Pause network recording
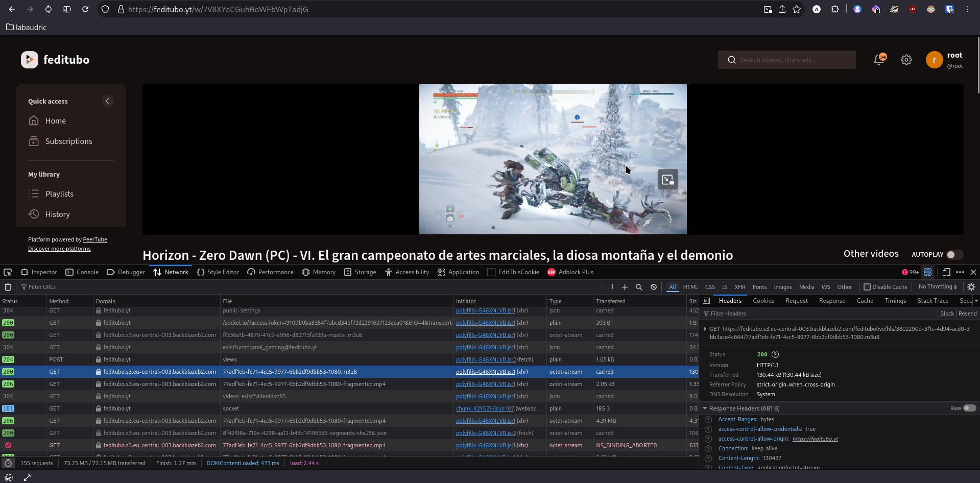This screenshot has height=483, width=980. 611,287
